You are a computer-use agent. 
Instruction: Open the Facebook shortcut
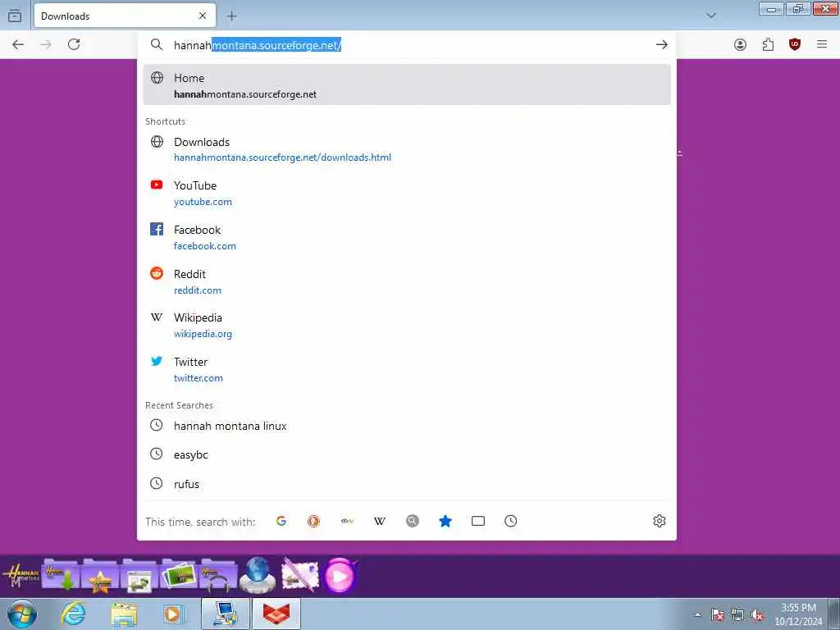(407, 237)
